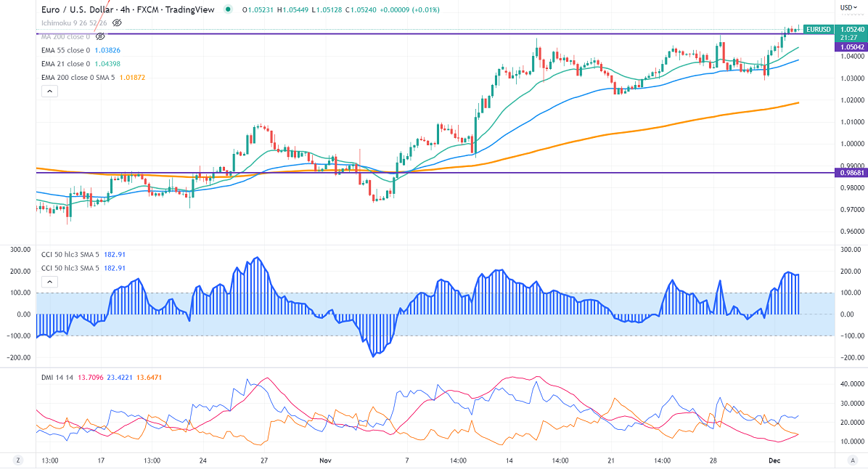868x472 pixels.
Task: Click the 0.98681 horizontal line price label
Action: point(851,173)
